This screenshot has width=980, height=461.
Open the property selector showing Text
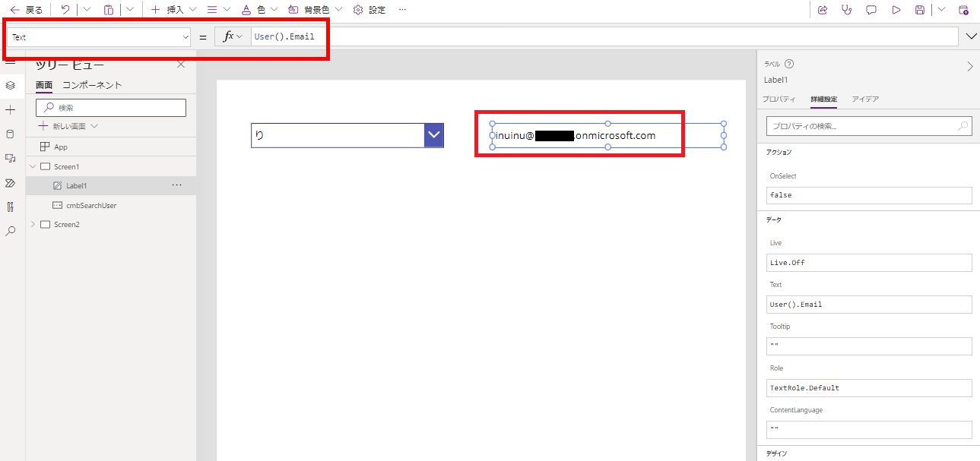click(97, 36)
